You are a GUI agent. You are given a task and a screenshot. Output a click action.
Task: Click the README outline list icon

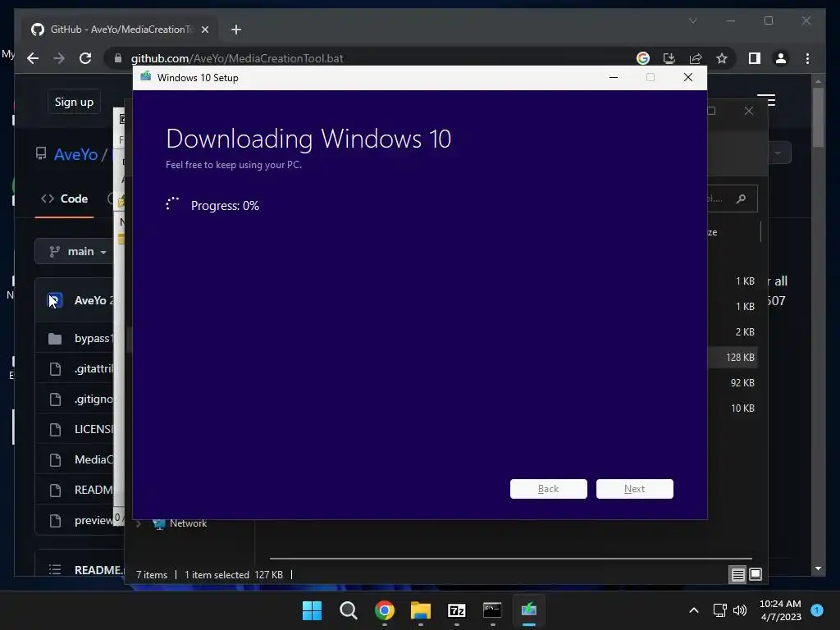[x=55, y=569]
